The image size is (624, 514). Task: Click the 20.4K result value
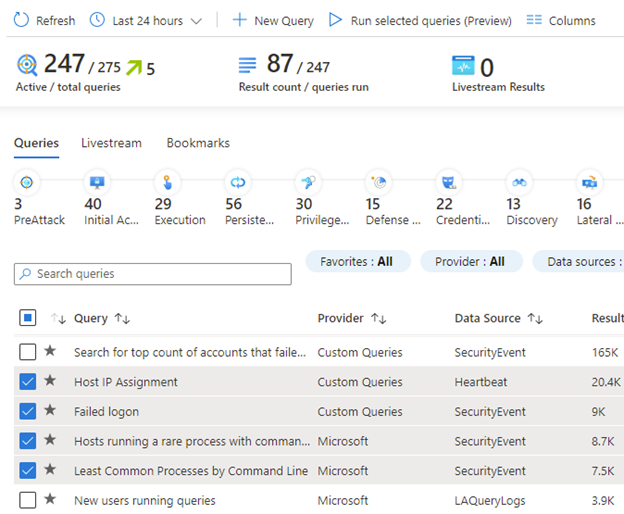[x=606, y=382]
